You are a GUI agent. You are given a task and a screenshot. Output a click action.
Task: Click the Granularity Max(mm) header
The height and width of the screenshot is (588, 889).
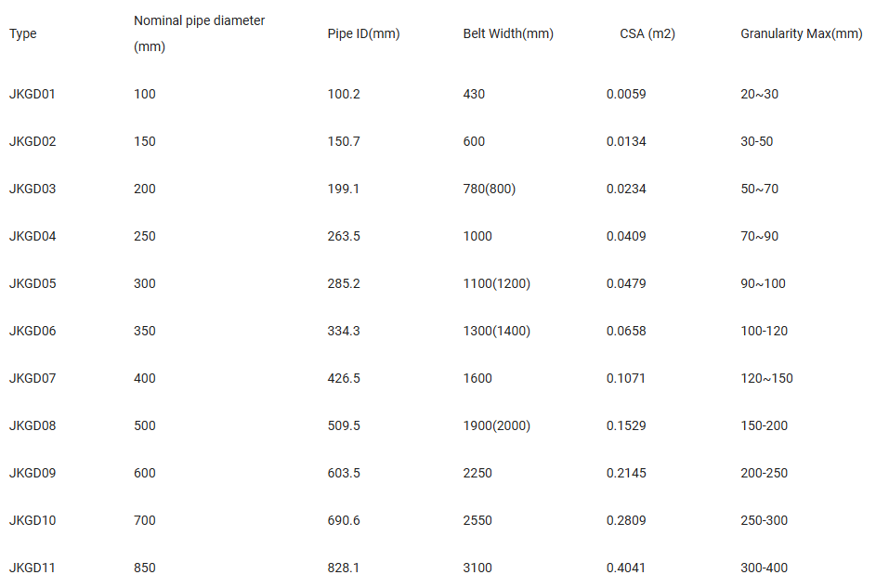(801, 33)
